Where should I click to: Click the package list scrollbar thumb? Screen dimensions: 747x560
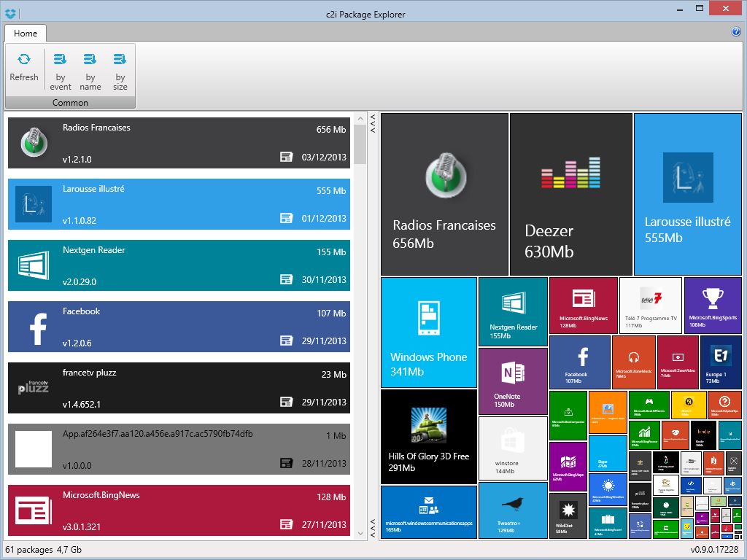(x=360, y=144)
